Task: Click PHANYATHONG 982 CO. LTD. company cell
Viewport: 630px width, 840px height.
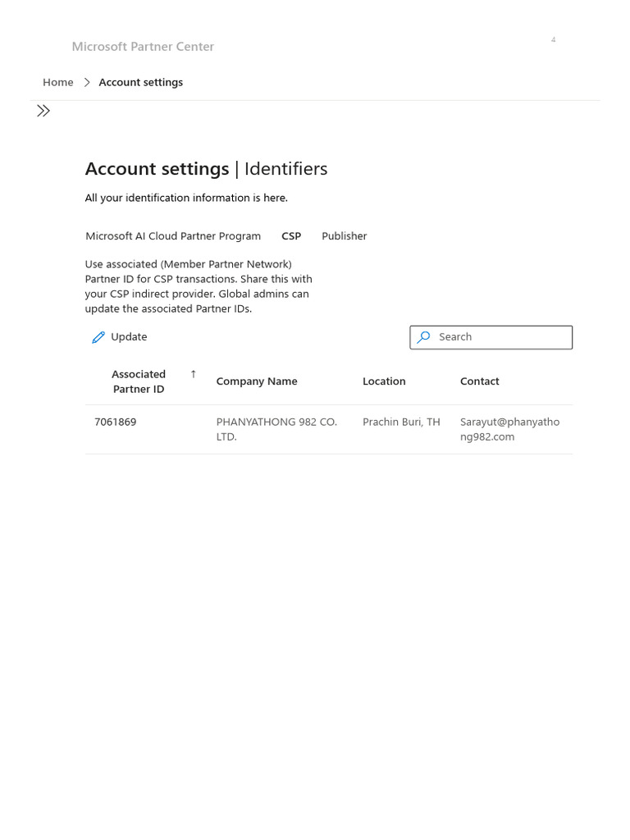Action: [x=276, y=429]
